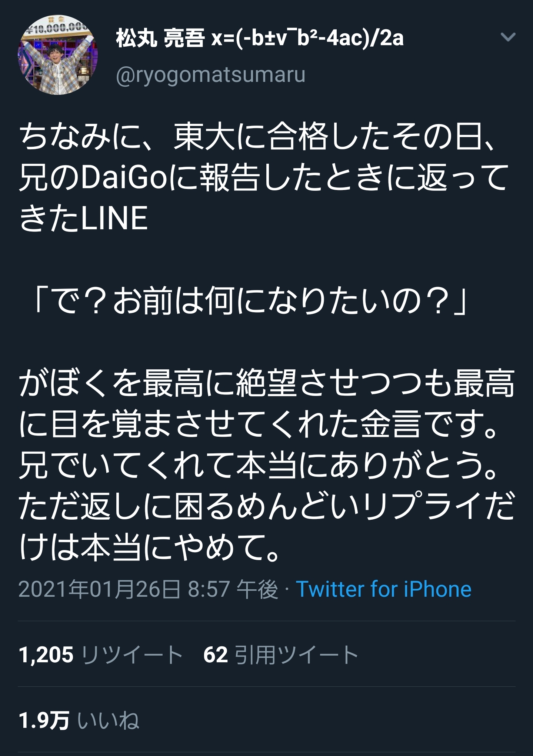
Task: Open 松丸 亮吾's profile picture
Action: coord(58,55)
